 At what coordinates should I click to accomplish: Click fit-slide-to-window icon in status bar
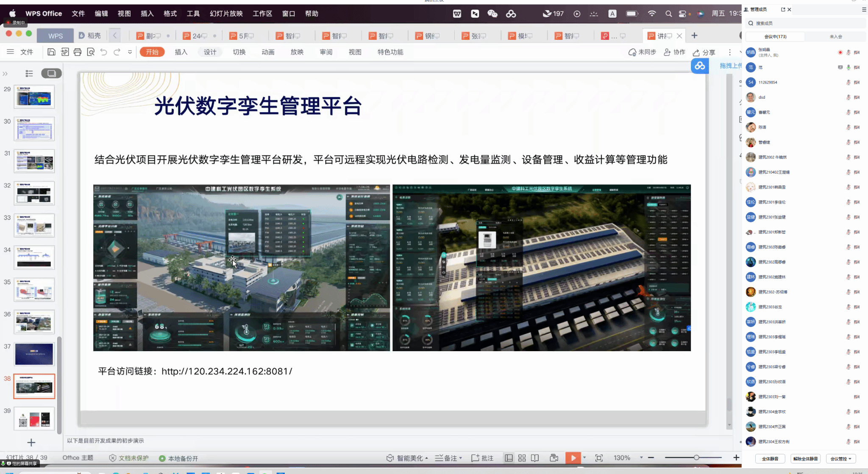[599, 458]
